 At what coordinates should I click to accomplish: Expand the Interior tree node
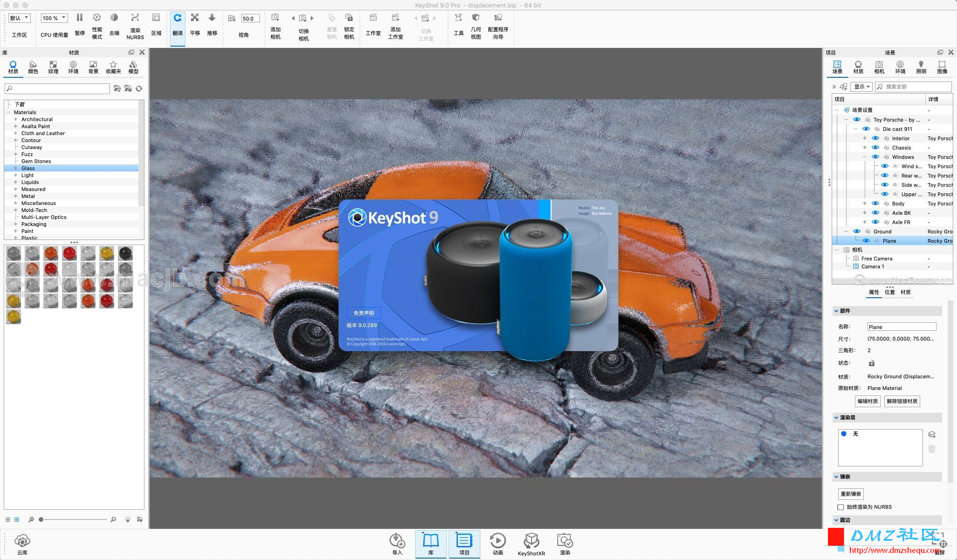[x=865, y=138]
